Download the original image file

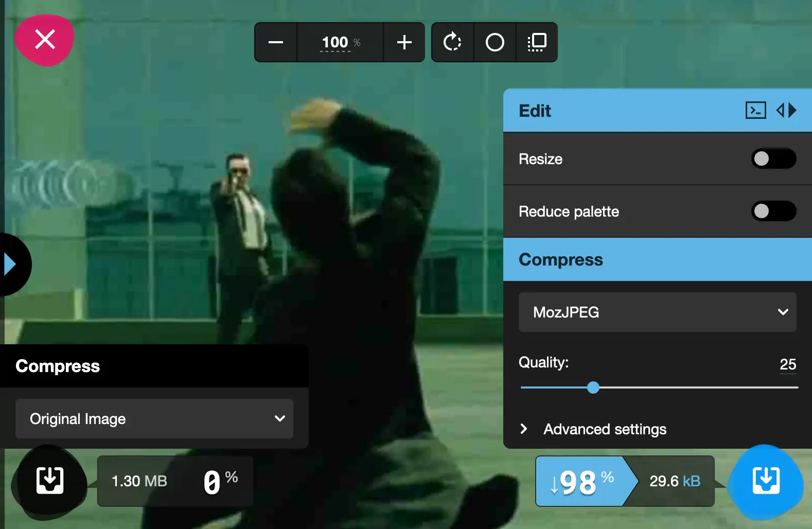tap(50, 481)
